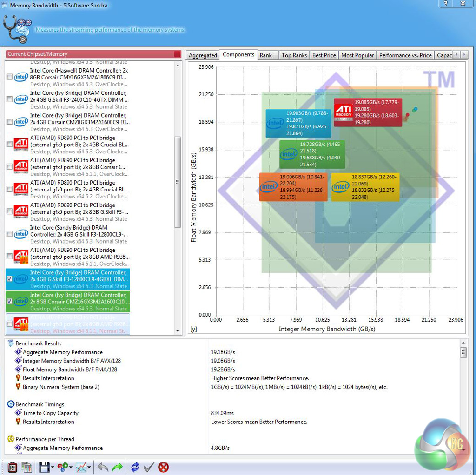
Task: Select the Components tab
Action: tap(238, 55)
